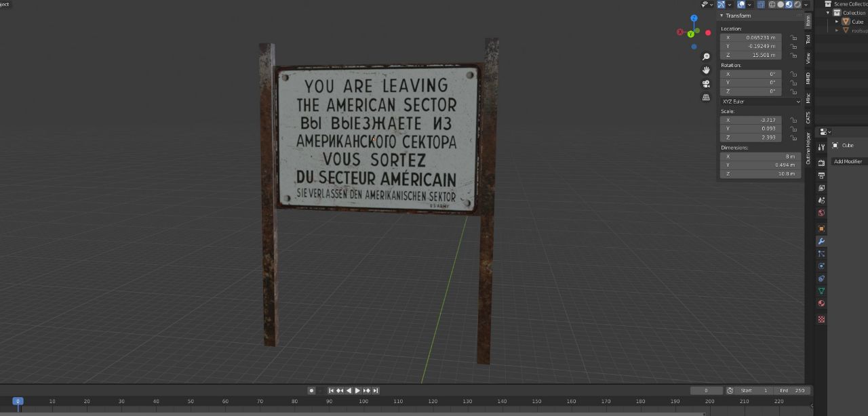Image resolution: width=868 pixels, height=416 pixels.
Task: Open the Scene properties tab icon
Action: point(821,201)
